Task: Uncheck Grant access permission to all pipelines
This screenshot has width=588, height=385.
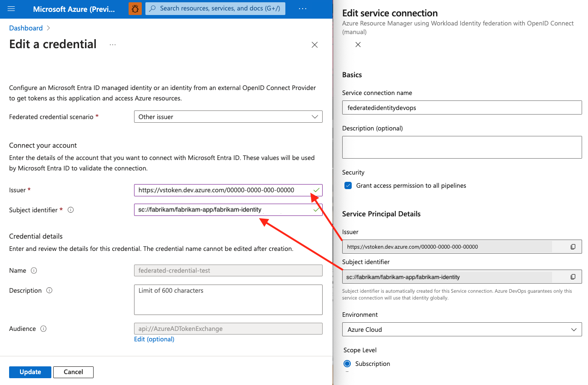Action: [x=348, y=185]
